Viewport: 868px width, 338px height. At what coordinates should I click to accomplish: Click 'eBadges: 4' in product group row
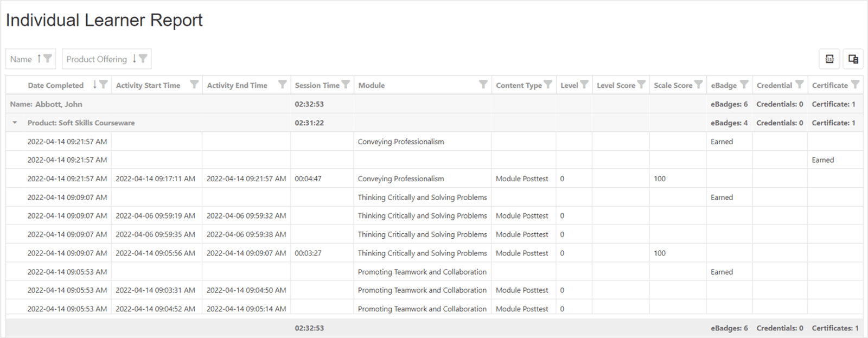[729, 123]
